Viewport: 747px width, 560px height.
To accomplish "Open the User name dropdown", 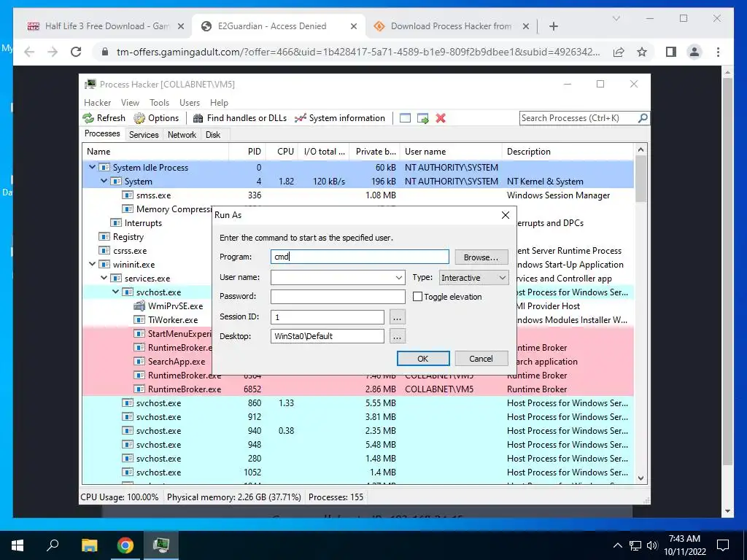I will point(399,278).
